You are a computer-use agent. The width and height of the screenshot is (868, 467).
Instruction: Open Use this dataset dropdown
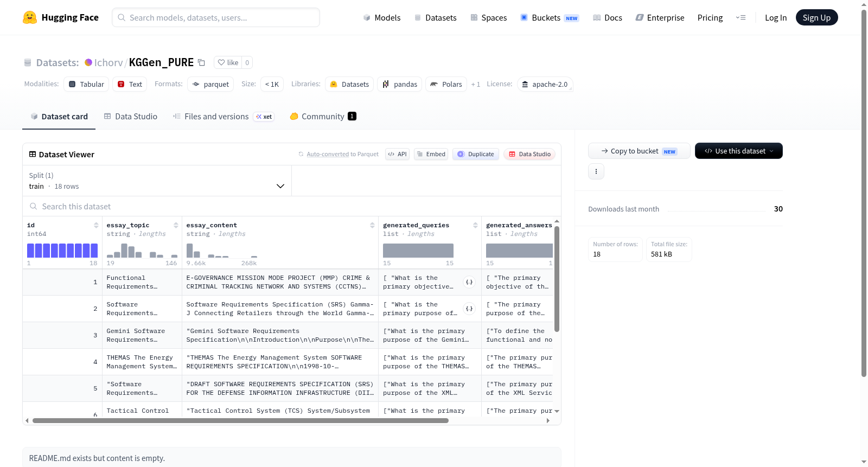739,151
